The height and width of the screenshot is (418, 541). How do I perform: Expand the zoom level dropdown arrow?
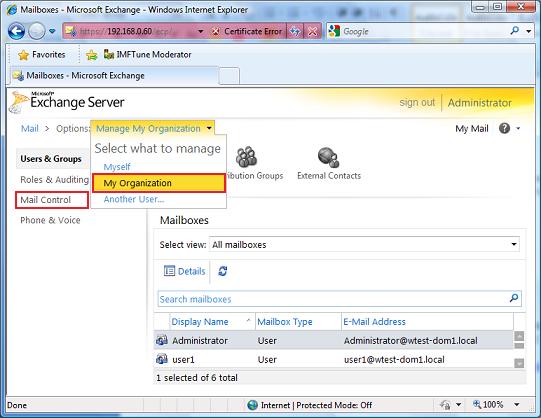(x=517, y=404)
